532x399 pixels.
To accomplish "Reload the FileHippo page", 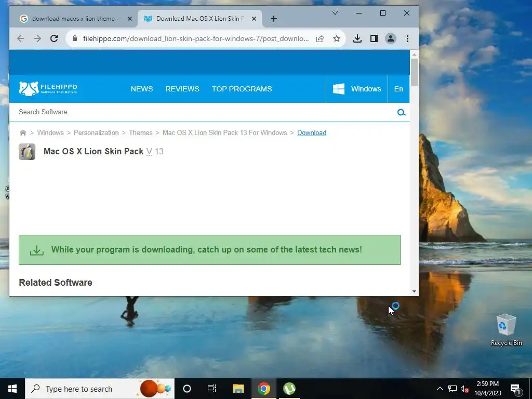I will coord(54,38).
